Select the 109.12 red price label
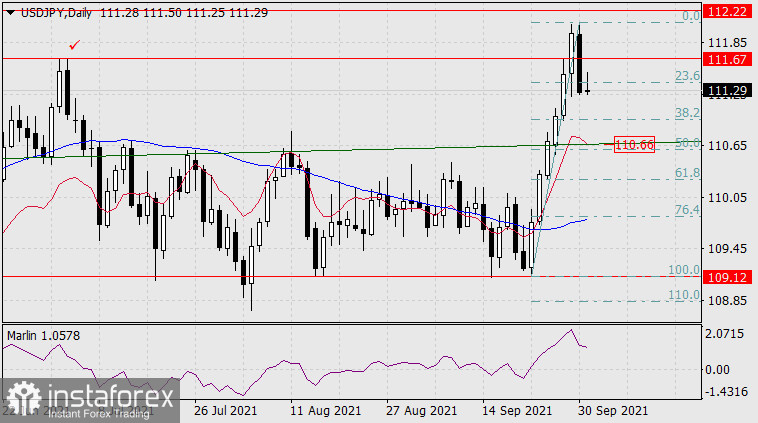The height and width of the screenshot is (423, 758). click(728, 277)
